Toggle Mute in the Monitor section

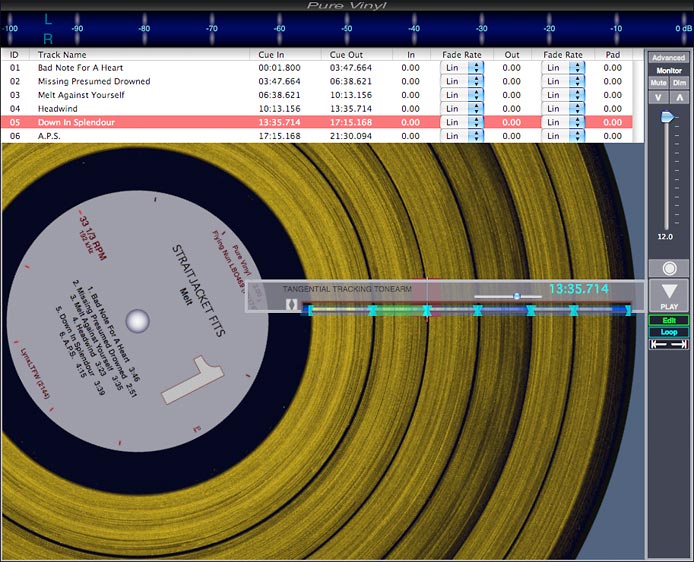658,83
